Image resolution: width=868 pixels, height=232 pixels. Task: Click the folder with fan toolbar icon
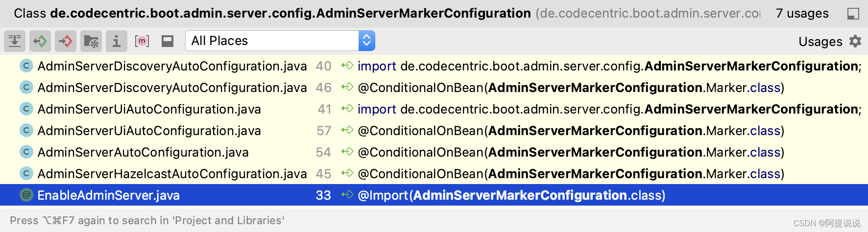pyautogui.click(x=91, y=41)
